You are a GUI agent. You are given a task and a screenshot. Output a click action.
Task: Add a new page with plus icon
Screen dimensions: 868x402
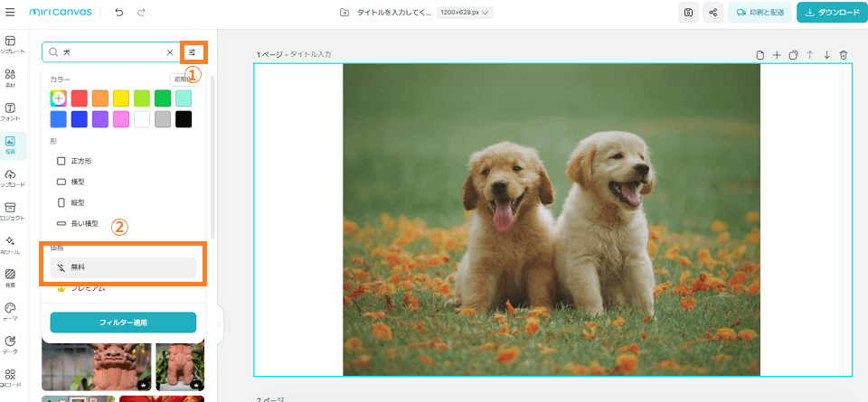point(777,55)
